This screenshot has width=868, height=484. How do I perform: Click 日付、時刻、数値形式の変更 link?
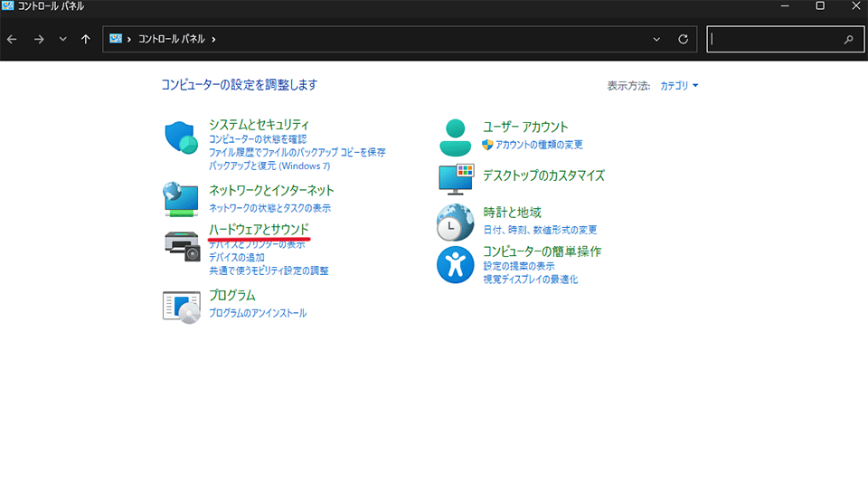point(541,230)
